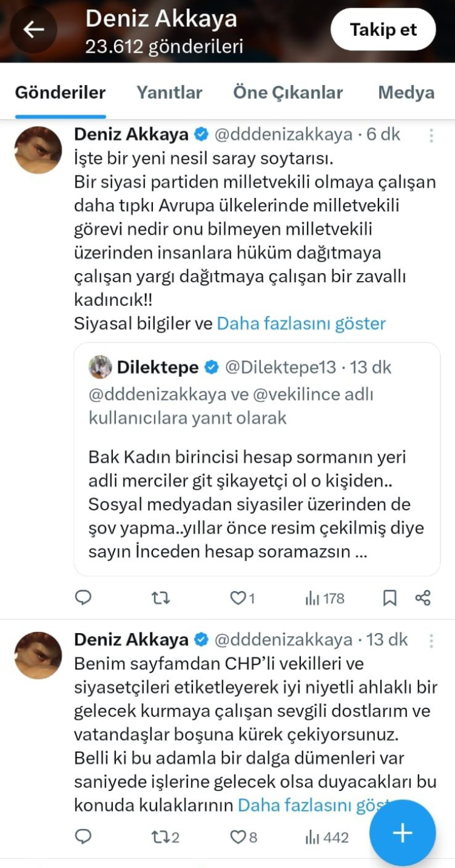Open the floating compose button
The height and width of the screenshot is (868, 455).
[x=402, y=833]
